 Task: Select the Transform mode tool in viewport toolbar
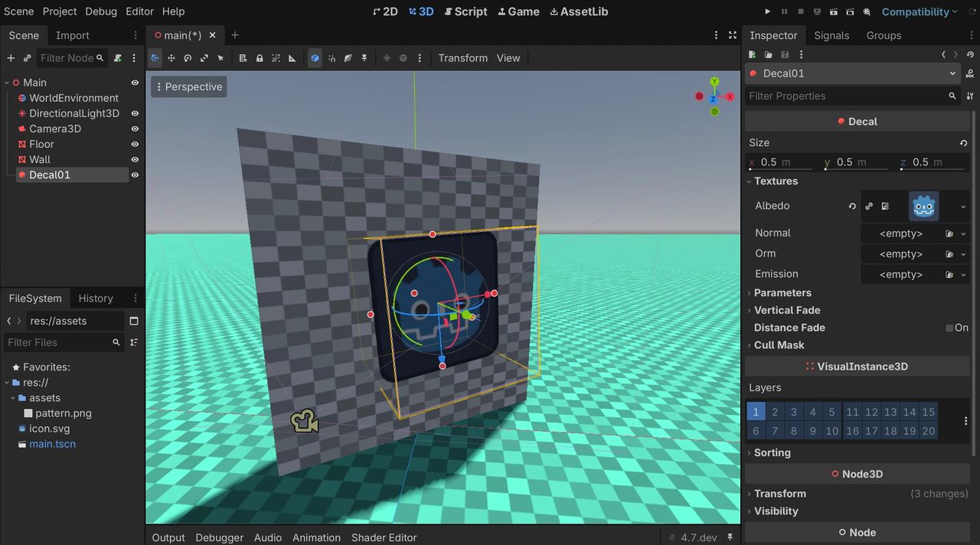pyautogui.click(x=155, y=58)
